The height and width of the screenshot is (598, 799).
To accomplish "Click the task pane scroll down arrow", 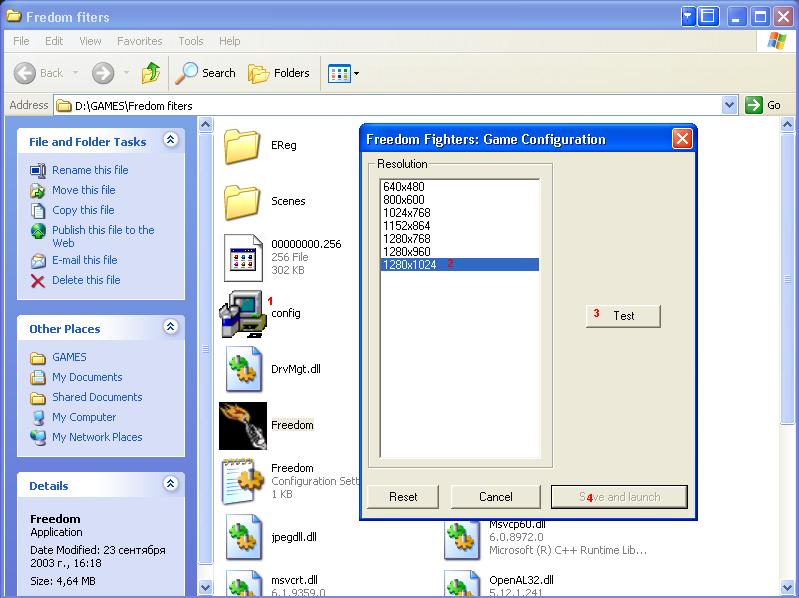I will pos(205,587).
